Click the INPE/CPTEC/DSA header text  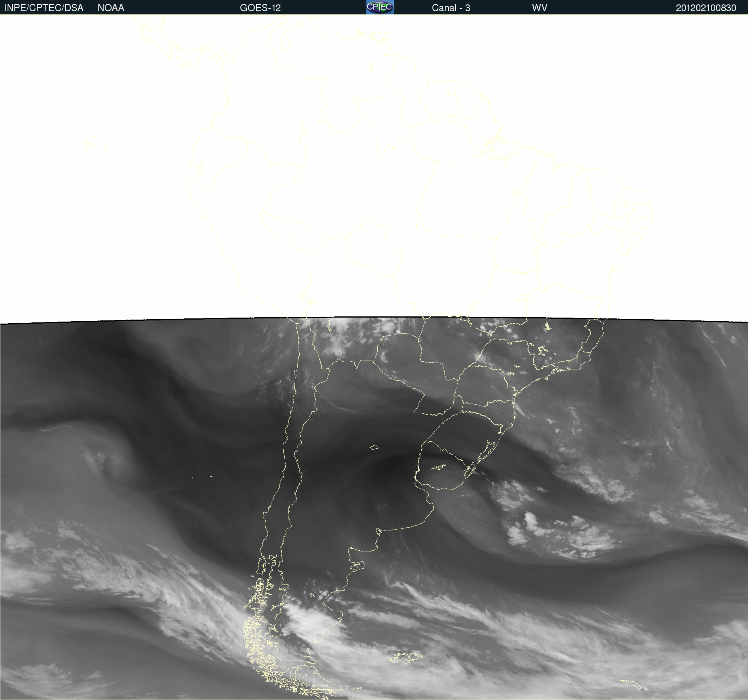point(44,8)
